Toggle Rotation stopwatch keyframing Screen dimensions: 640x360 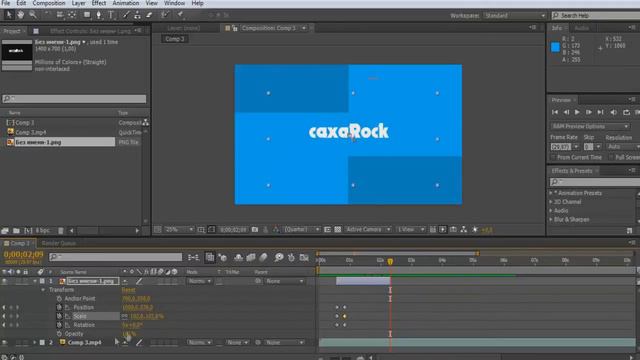(59, 325)
